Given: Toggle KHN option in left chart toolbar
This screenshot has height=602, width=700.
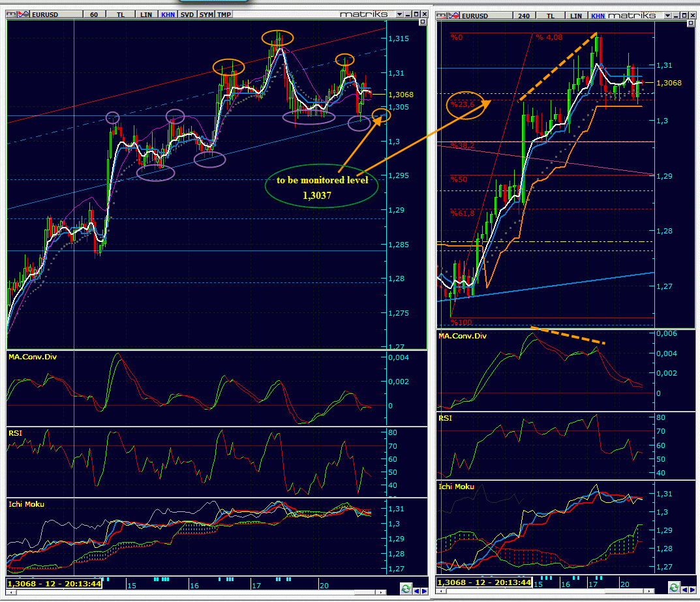Looking at the screenshot, I should coord(168,14).
